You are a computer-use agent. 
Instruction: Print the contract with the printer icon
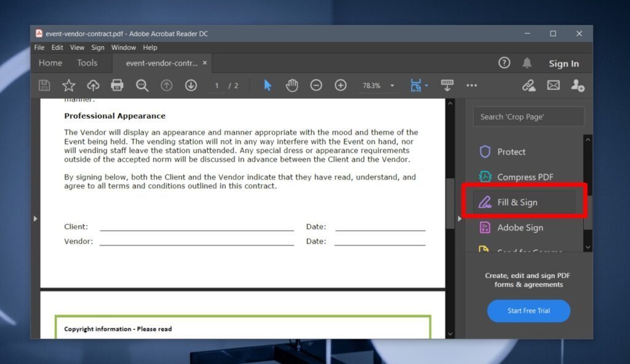click(118, 85)
